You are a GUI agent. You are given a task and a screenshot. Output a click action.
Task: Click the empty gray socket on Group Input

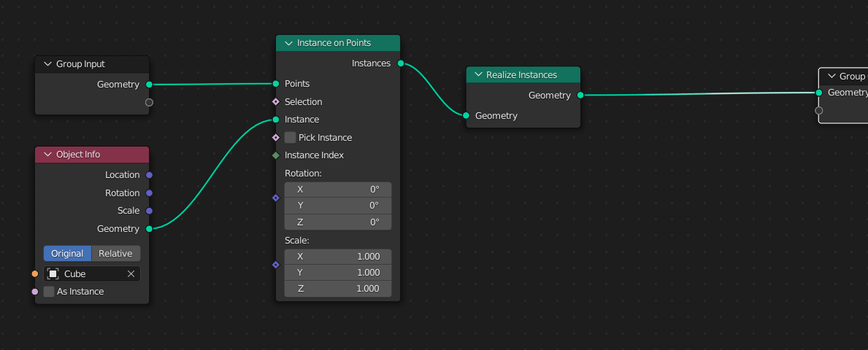coord(149,102)
